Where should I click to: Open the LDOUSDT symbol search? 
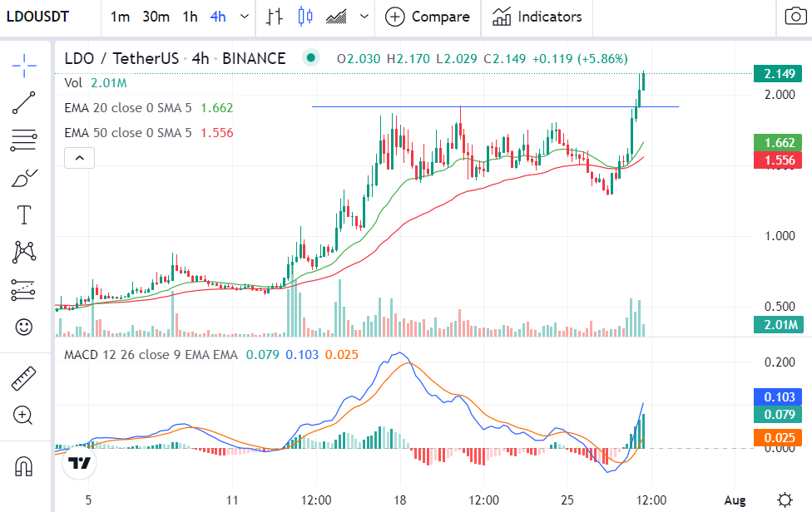point(37,17)
